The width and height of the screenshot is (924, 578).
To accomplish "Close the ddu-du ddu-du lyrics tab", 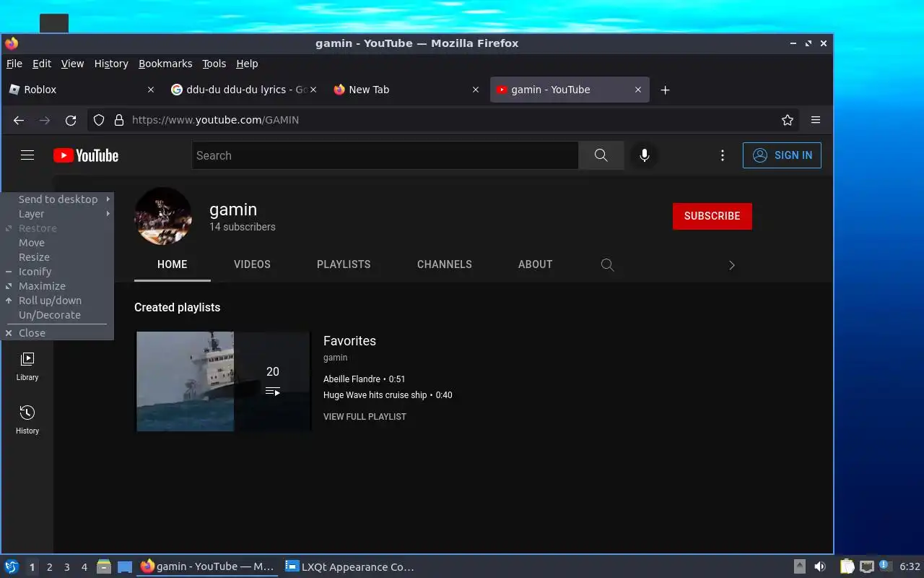I will 313,90.
